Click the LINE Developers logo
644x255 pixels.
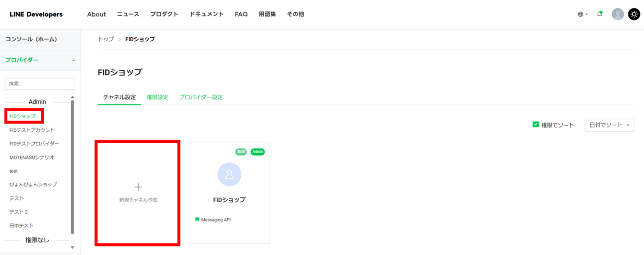click(x=36, y=14)
